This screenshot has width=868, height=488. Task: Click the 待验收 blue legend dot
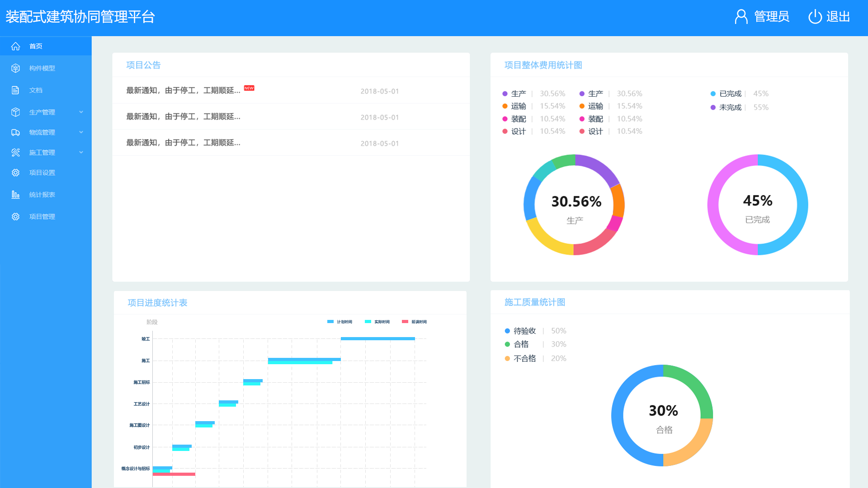point(507,331)
